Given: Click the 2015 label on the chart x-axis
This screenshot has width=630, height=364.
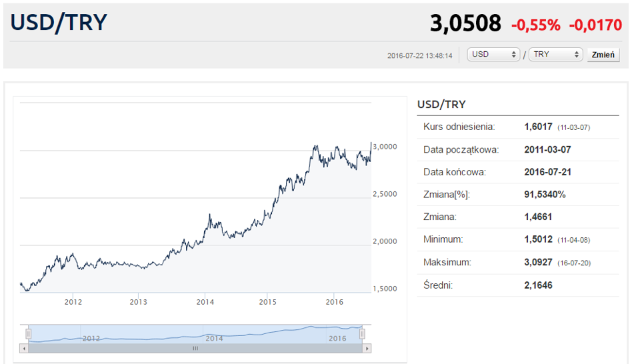Looking at the screenshot, I should (267, 302).
